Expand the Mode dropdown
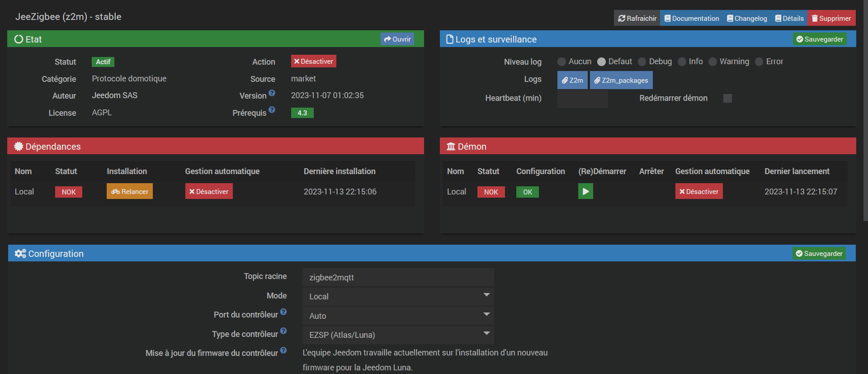 point(398,296)
